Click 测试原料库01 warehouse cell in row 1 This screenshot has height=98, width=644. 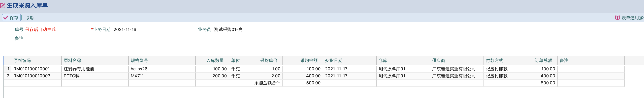tap(392, 69)
